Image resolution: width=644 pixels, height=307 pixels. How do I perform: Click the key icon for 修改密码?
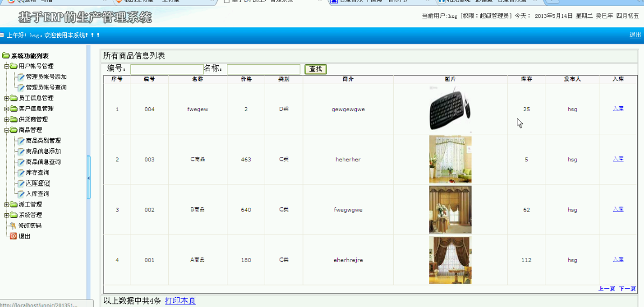coord(13,226)
